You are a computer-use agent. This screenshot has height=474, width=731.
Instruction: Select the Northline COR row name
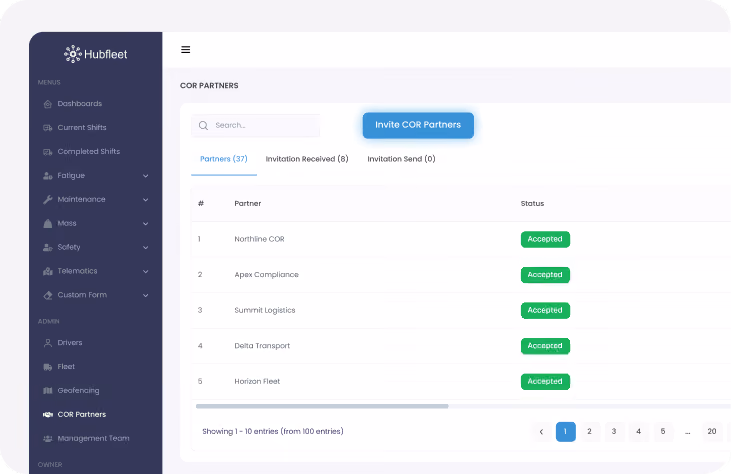(x=259, y=239)
